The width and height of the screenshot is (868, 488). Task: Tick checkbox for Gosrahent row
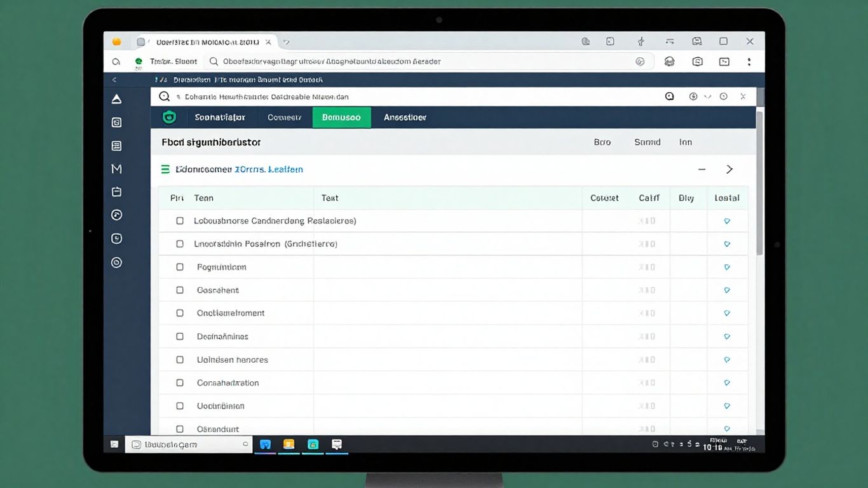coord(180,290)
